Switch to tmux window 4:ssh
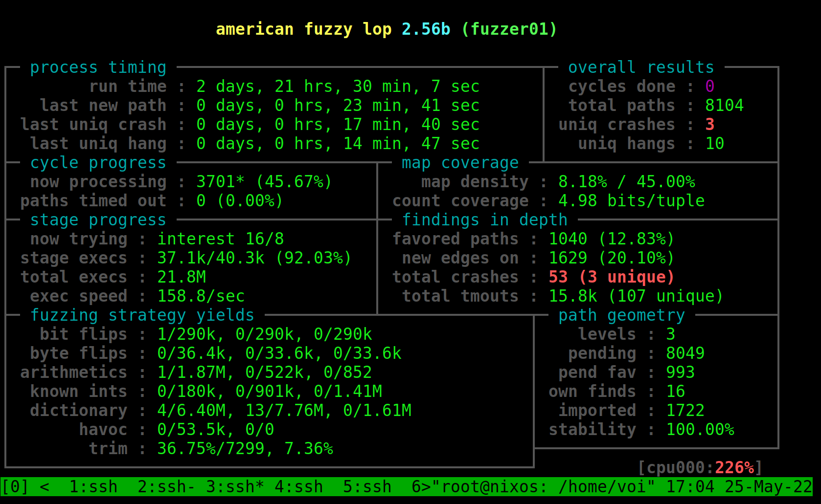 click(298, 487)
